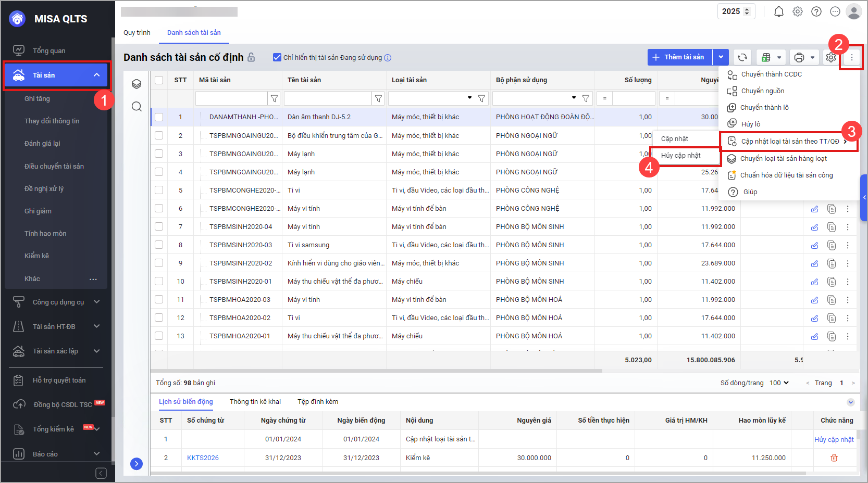Click the notification bell icon
Image resolution: width=868 pixels, height=483 pixels.
[x=778, y=11]
